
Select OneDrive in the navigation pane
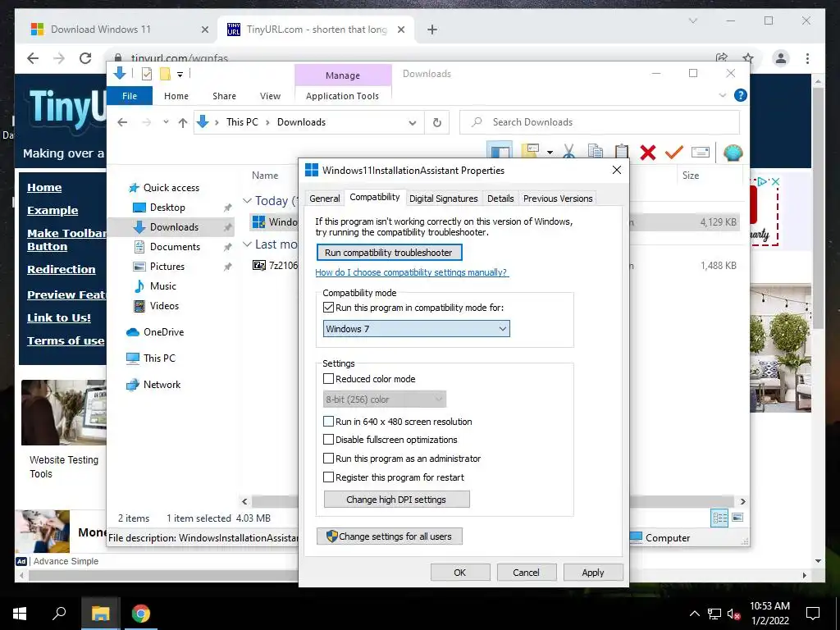[x=163, y=332]
